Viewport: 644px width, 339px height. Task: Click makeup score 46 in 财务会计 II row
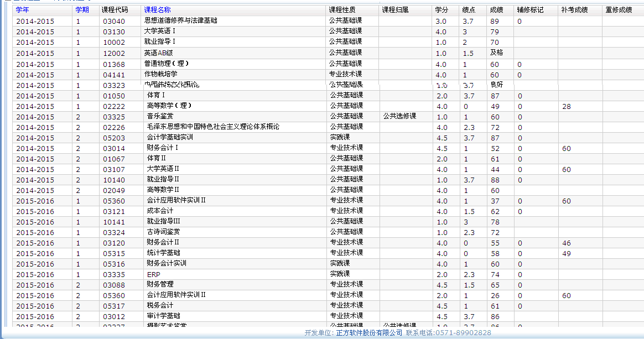point(567,243)
